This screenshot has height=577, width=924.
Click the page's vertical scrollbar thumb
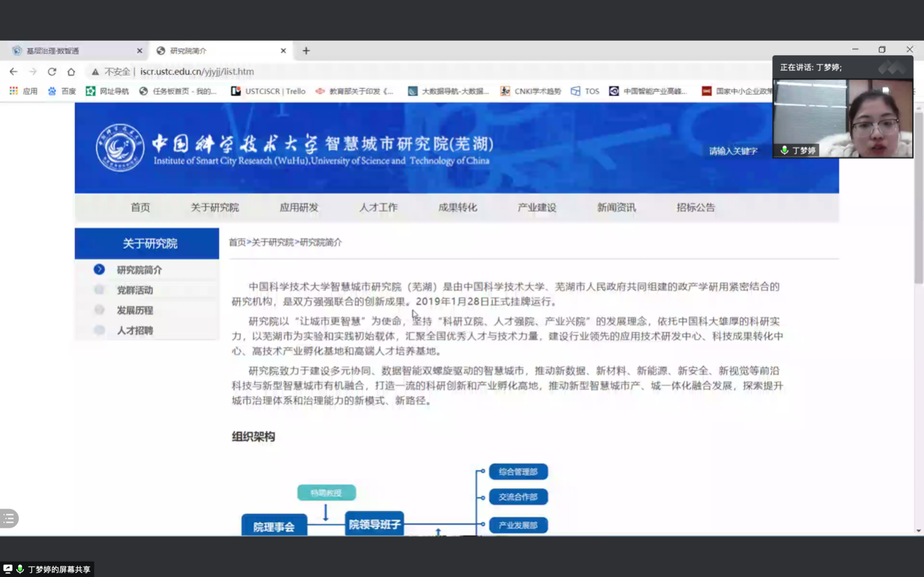coord(918,196)
